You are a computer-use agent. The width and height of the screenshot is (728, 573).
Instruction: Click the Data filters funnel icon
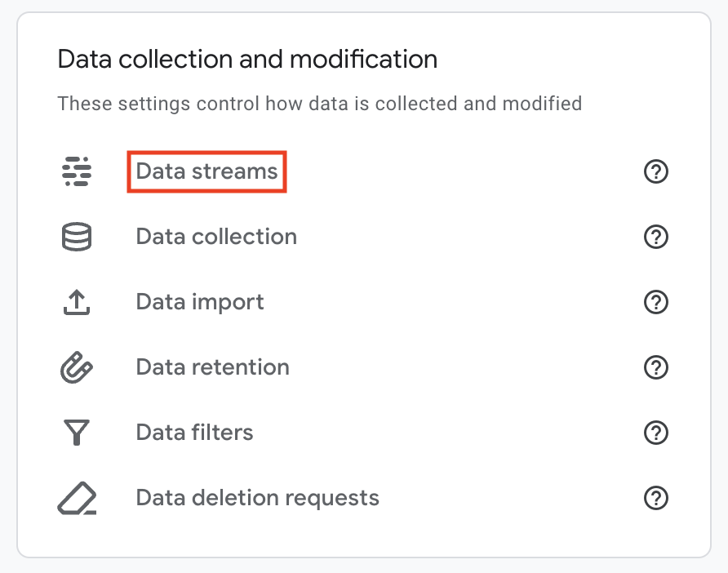tap(76, 433)
